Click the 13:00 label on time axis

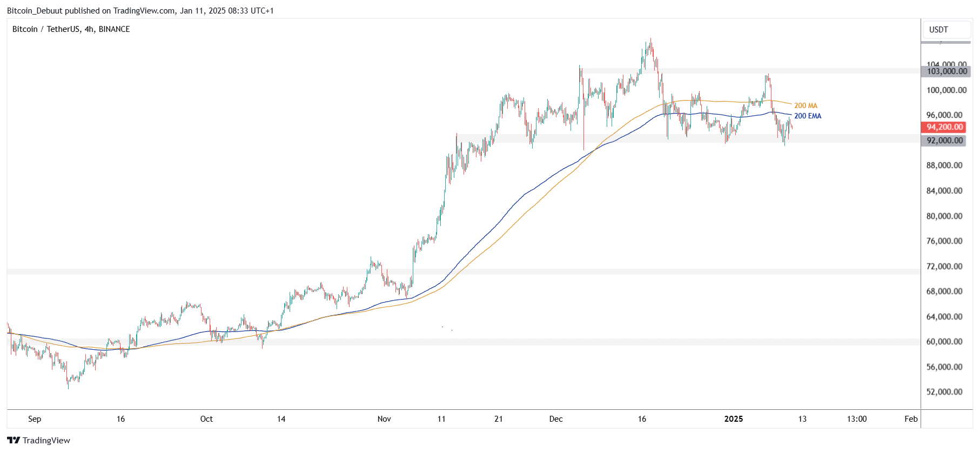coord(856,419)
